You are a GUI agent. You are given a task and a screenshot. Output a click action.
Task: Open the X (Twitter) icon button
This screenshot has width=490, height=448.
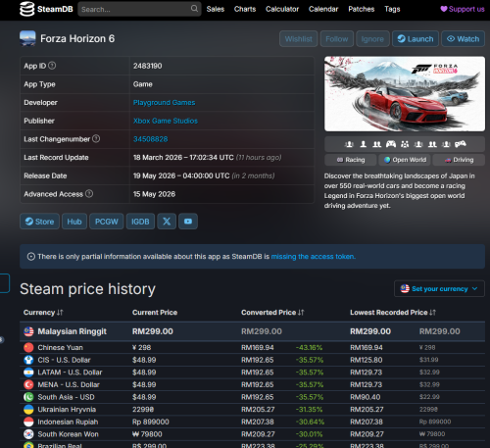(167, 222)
